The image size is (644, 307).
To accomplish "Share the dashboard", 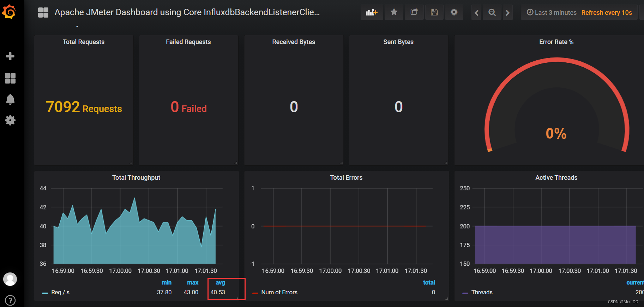I will [414, 12].
